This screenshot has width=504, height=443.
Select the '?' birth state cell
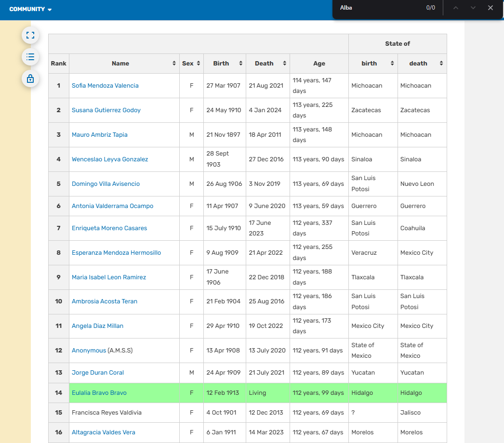[373, 413]
